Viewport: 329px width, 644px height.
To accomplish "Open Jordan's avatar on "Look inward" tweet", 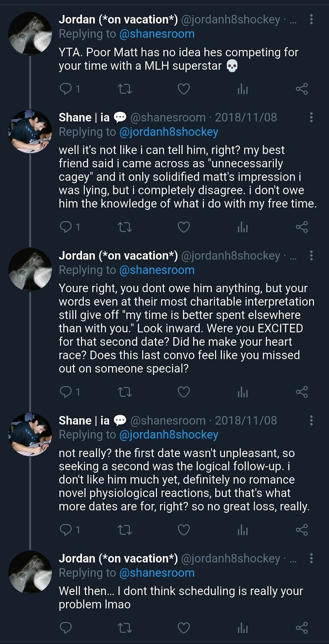I will tap(30, 270).
